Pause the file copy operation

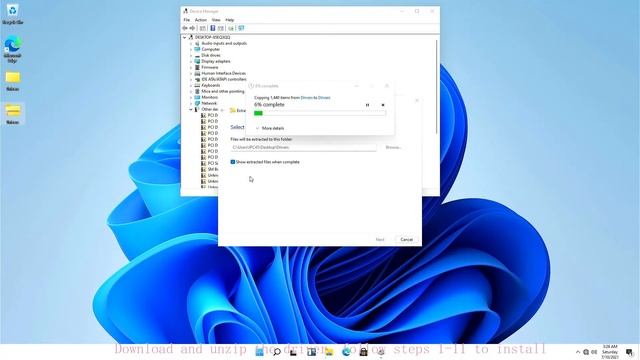(367, 105)
